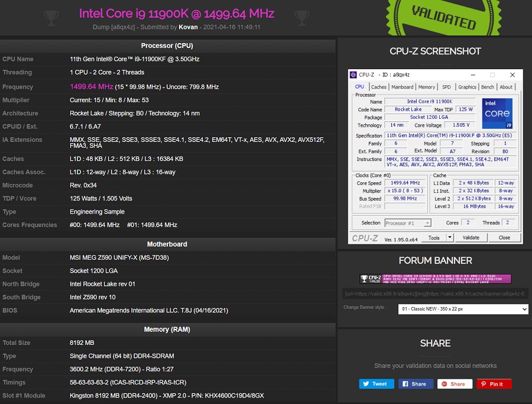Click the green VALIDATED stamp badge
Viewport: 532px width, 404px height.
444,17
